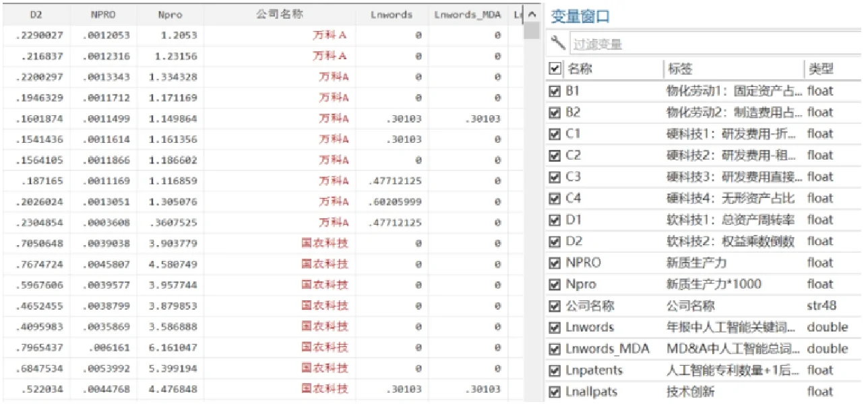Click cell value 4.580749
The width and height of the screenshot is (868, 404).
(x=173, y=265)
